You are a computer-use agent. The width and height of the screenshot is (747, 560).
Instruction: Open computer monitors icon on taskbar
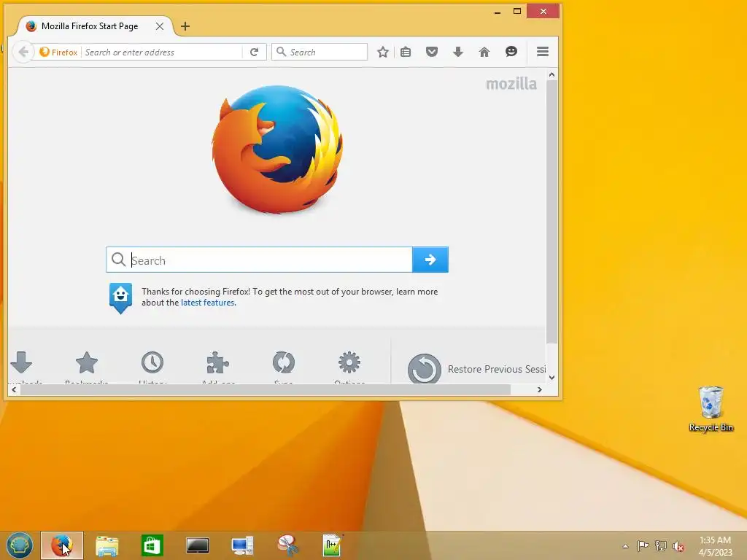[x=242, y=545]
